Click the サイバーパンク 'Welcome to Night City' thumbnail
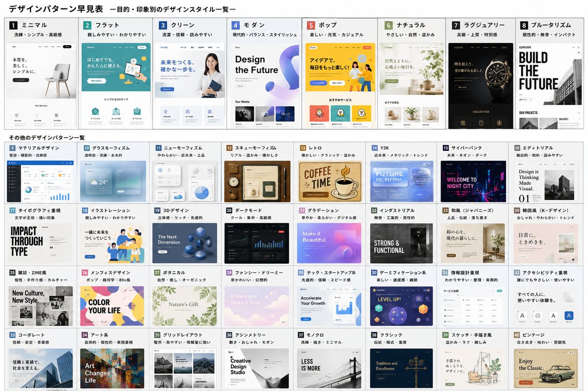 pos(473,181)
